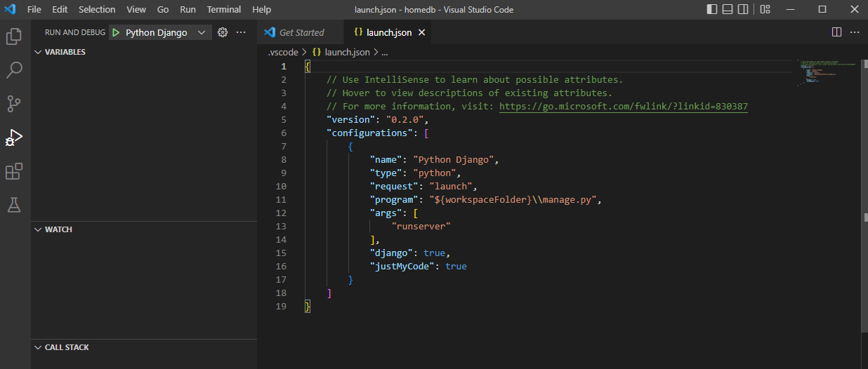The width and height of the screenshot is (868, 369).
Task: Click the RUN AND DEBUG header label
Action: click(75, 32)
